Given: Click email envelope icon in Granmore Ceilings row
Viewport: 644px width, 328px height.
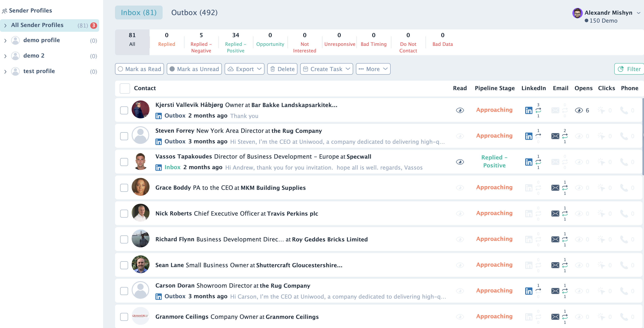Looking at the screenshot, I should point(555,317).
